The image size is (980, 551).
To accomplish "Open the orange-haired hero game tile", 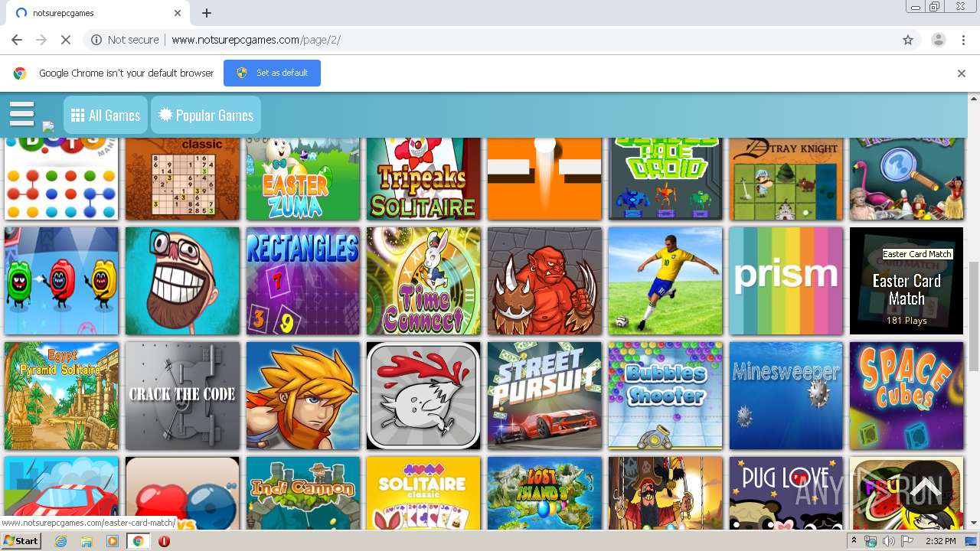I will tap(303, 396).
